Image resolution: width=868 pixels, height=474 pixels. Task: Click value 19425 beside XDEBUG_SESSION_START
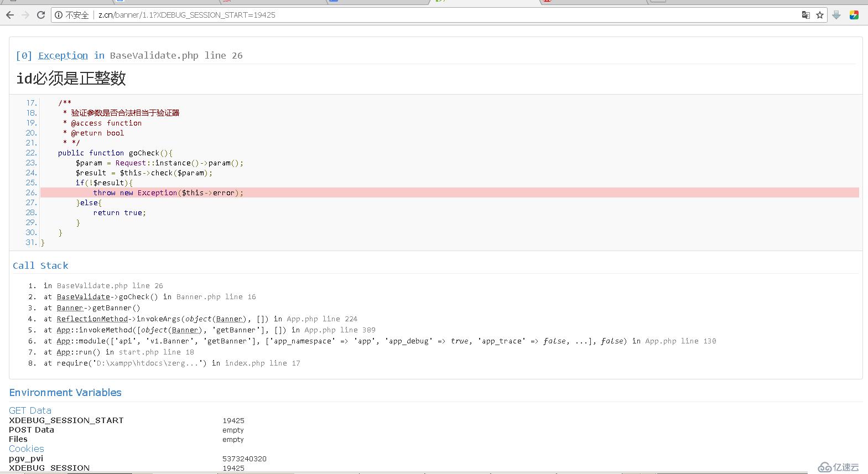click(233, 421)
